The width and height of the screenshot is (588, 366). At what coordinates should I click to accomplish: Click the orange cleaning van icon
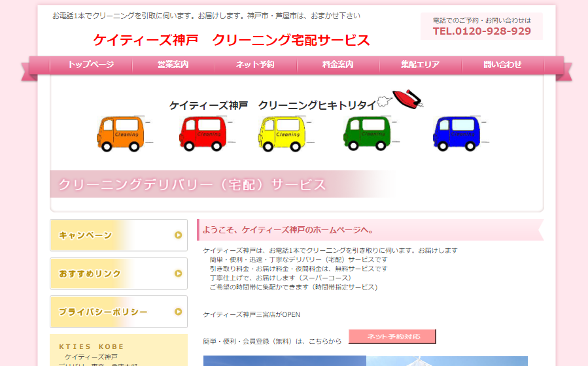click(121, 134)
